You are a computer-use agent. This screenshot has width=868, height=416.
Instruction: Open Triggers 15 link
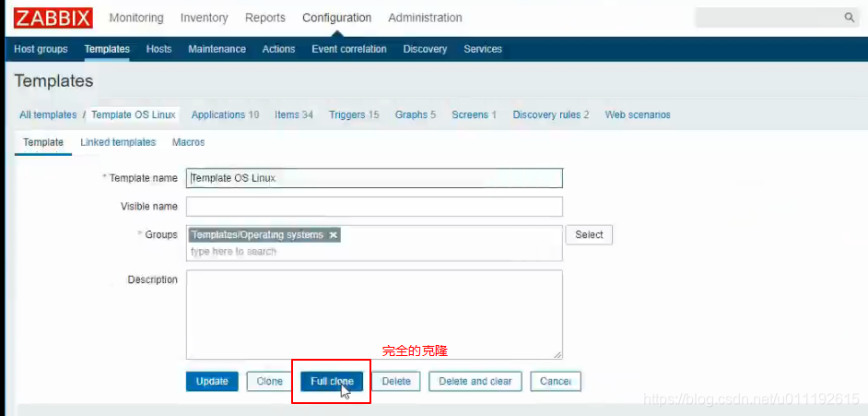[354, 114]
